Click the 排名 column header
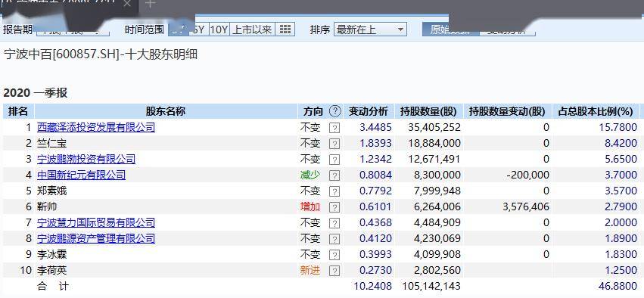Viewport: 644px width, 298px height. (x=19, y=111)
